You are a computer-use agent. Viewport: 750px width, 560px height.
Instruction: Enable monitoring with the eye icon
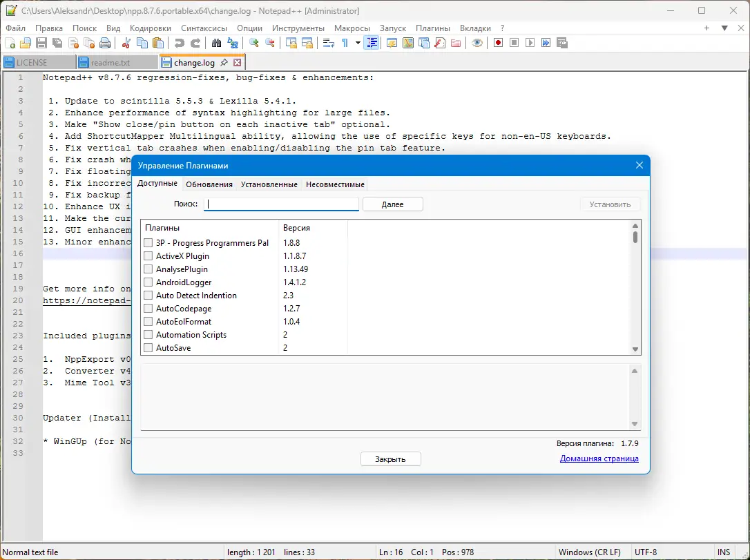click(477, 42)
